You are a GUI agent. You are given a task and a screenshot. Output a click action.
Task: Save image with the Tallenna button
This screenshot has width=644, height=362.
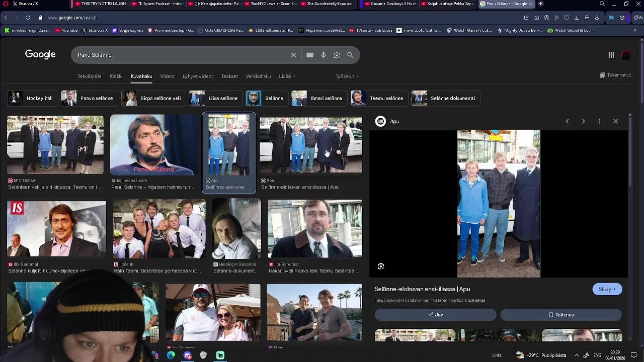561,315
